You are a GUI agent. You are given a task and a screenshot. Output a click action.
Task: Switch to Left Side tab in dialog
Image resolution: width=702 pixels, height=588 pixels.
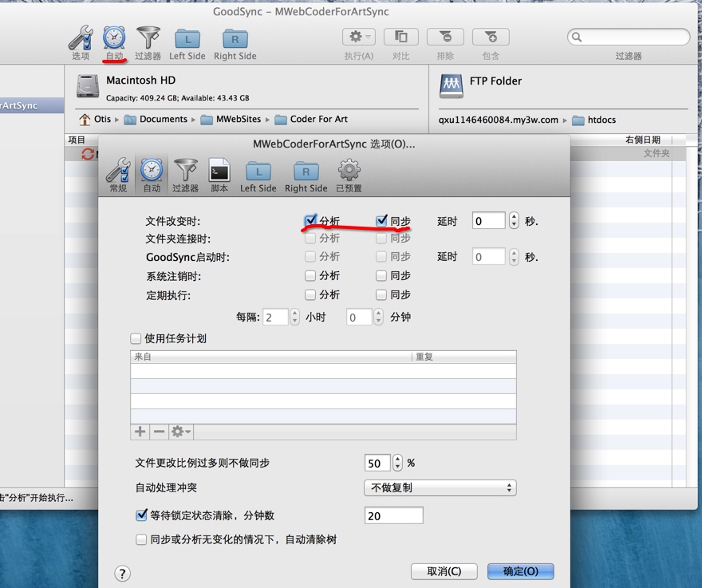pos(258,176)
